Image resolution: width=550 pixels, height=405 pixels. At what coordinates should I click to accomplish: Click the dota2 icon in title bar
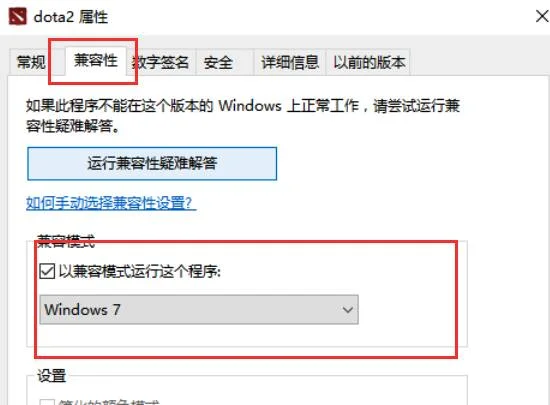click(18, 17)
